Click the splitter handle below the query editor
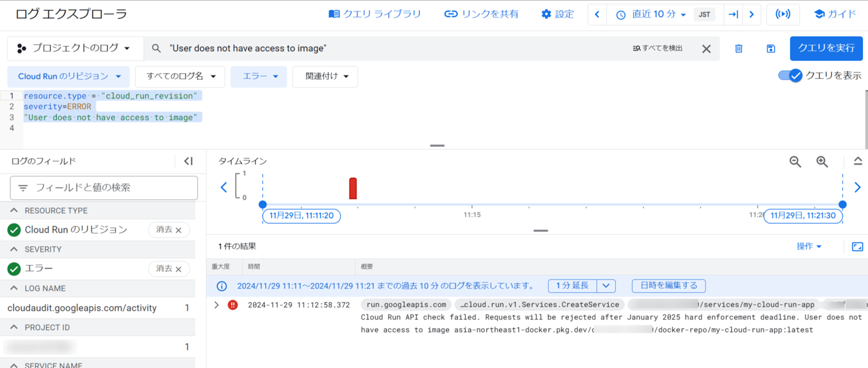868x368 pixels. (x=437, y=146)
